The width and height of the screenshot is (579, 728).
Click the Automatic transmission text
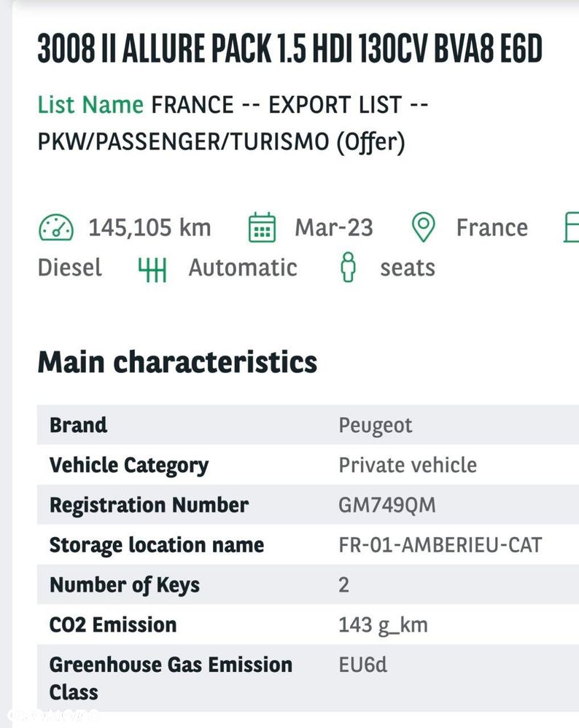tap(243, 268)
